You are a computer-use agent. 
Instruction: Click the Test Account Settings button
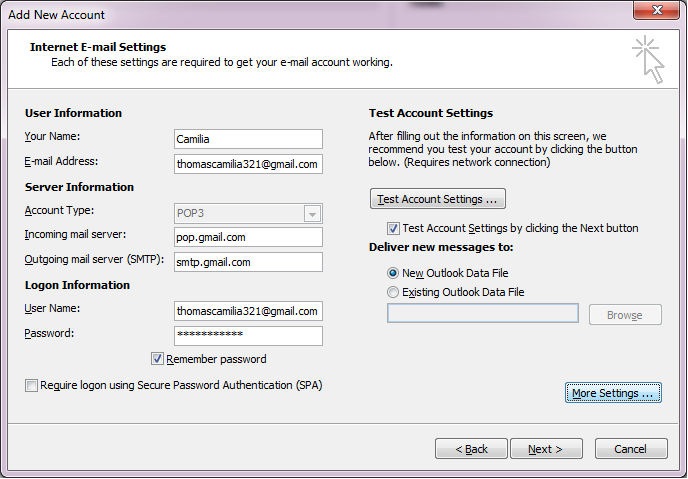tap(437, 198)
